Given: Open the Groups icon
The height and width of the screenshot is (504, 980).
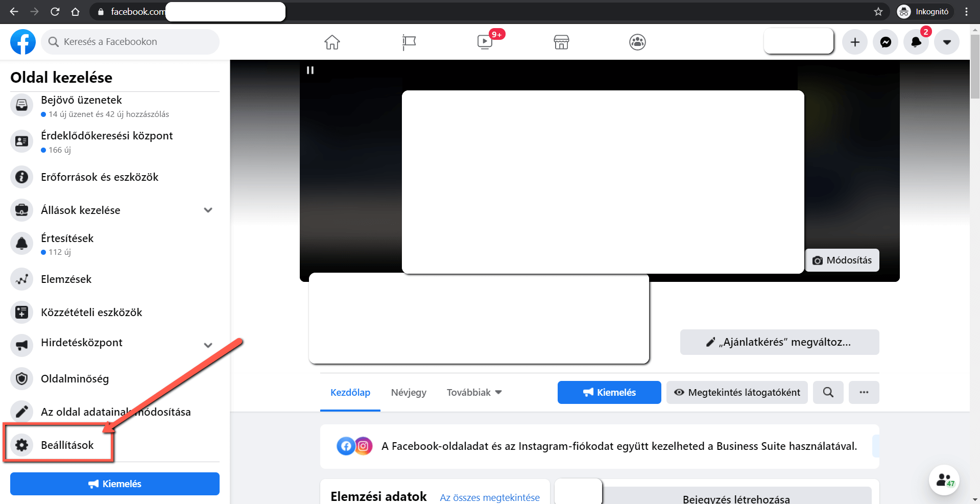Looking at the screenshot, I should click(x=637, y=42).
